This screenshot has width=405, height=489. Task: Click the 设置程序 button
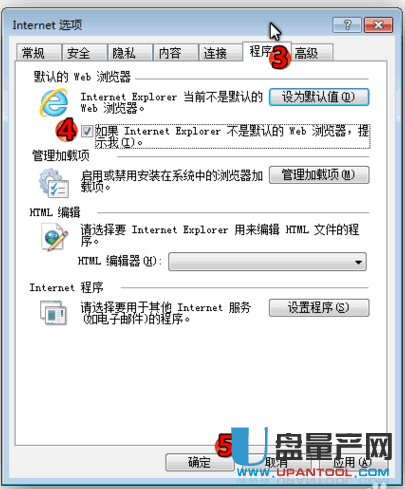(x=319, y=307)
